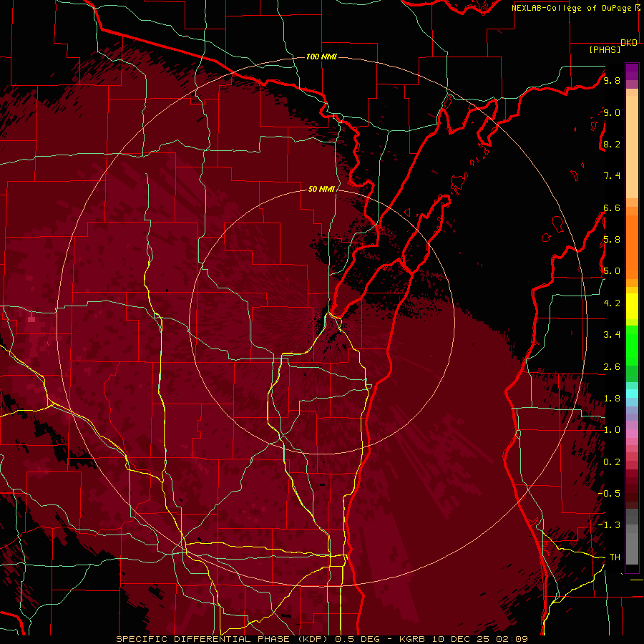The height and width of the screenshot is (644, 644).
Task: Pick the purple swatch at the legend top
Action: (x=632, y=72)
